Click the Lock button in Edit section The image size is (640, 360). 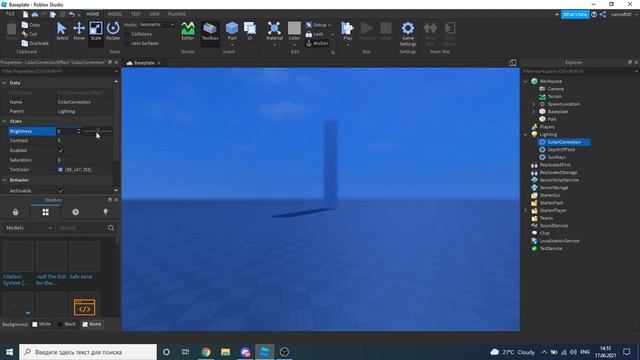tap(315, 34)
